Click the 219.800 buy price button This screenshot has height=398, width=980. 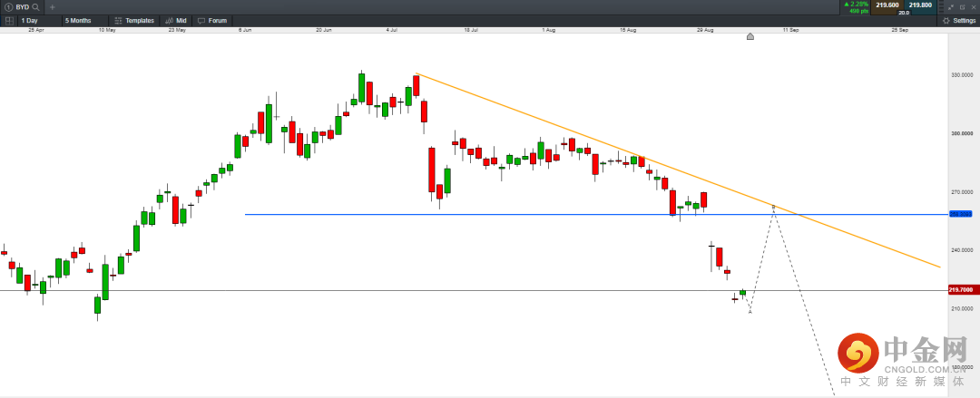920,5
